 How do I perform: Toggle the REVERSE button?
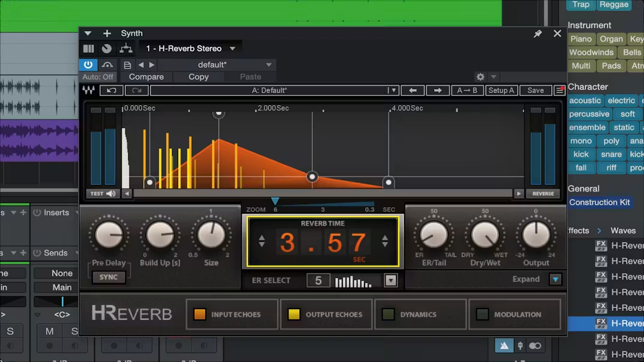coord(543,194)
